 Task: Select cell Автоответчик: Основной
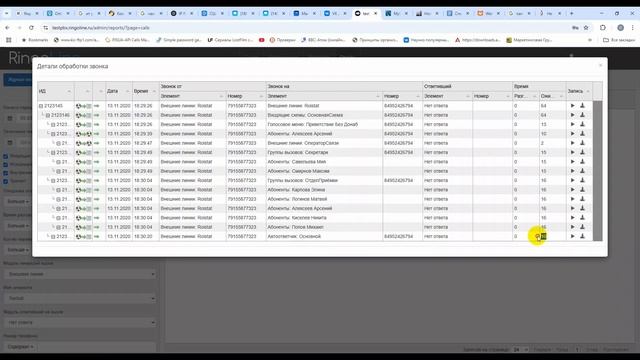[x=324, y=236]
